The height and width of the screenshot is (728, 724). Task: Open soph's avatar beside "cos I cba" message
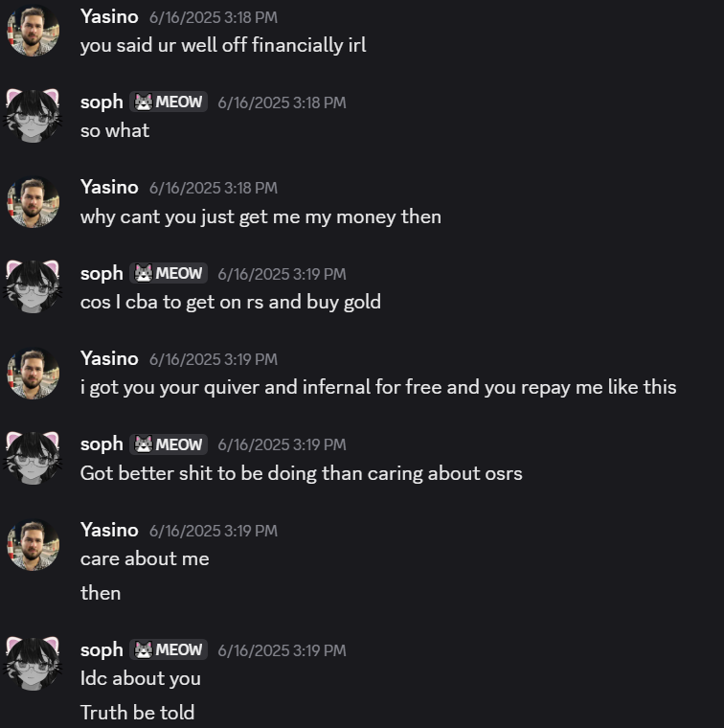(x=34, y=287)
